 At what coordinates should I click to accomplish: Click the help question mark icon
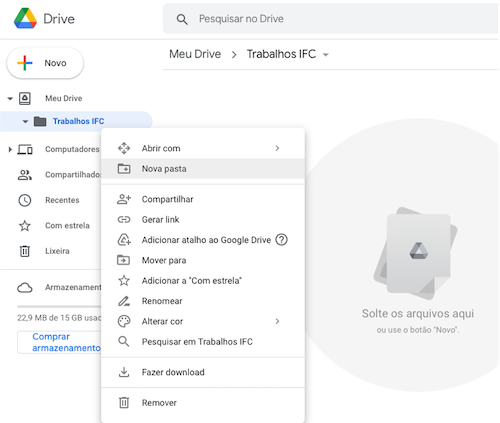click(x=281, y=240)
